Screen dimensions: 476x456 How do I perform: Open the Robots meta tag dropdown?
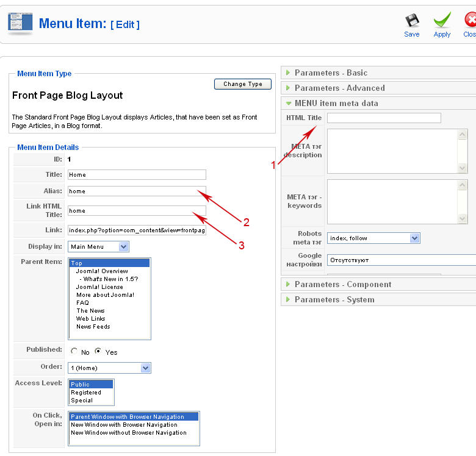pyautogui.click(x=373, y=238)
